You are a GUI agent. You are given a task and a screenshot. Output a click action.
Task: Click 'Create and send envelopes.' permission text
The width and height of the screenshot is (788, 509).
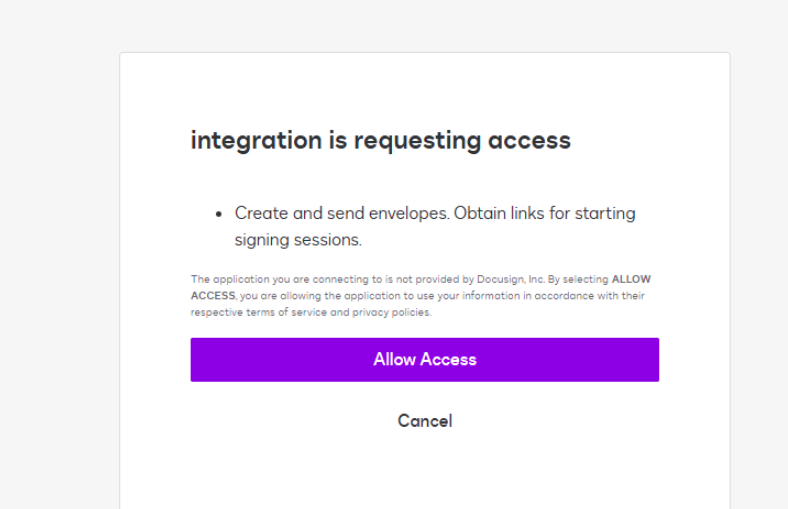coord(342,214)
